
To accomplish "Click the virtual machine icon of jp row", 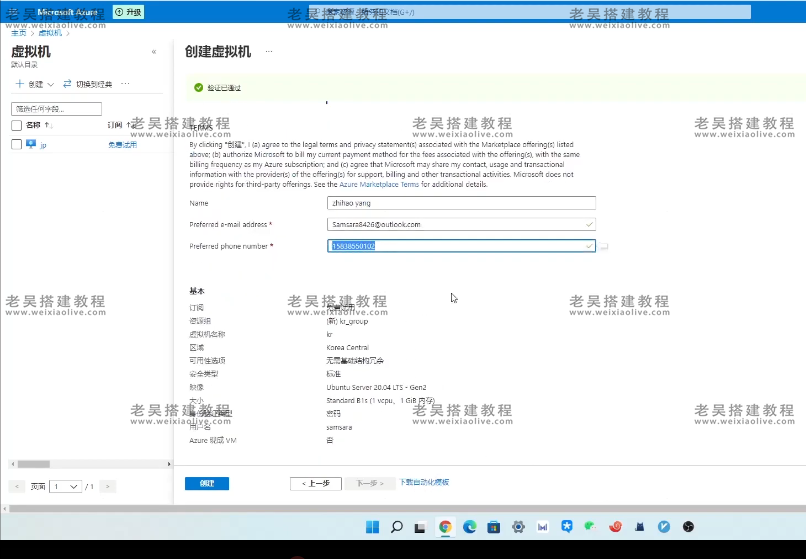I will [x=31, y=145].
